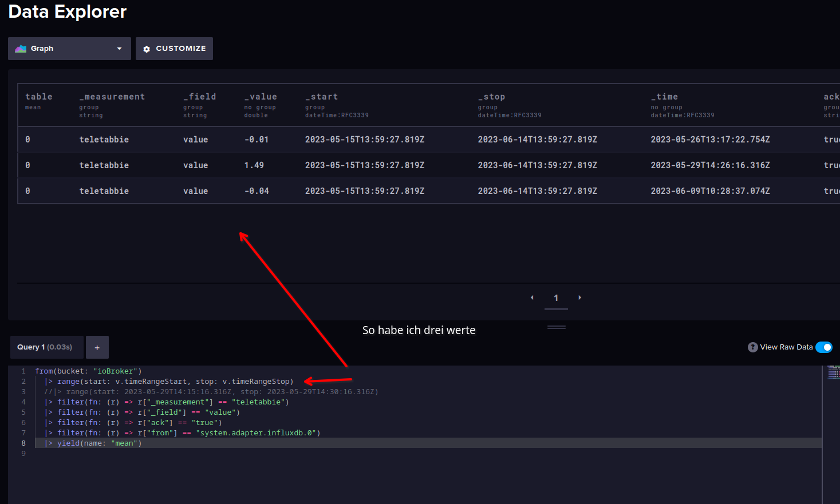Image resolution: width=840 pixels, height=504 pixels.
Task: Open the Graph visualization type dropdown
Action: [69, 49]
